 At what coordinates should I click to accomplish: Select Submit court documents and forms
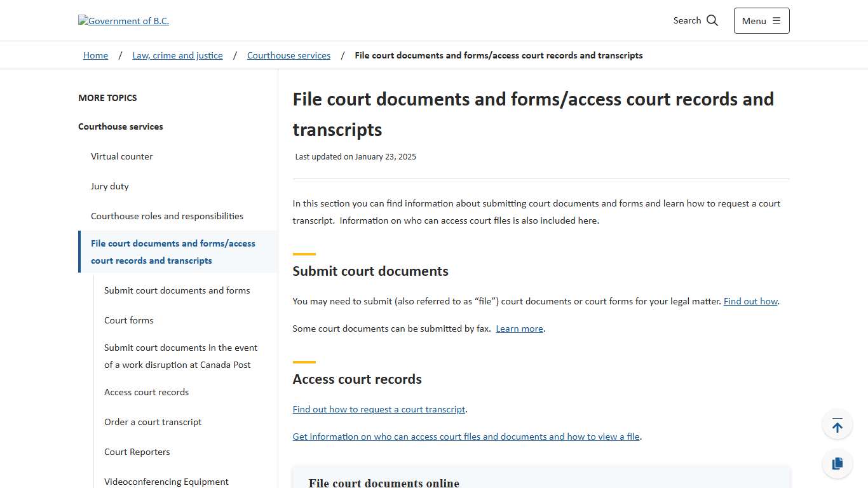(x=177, y=290)
